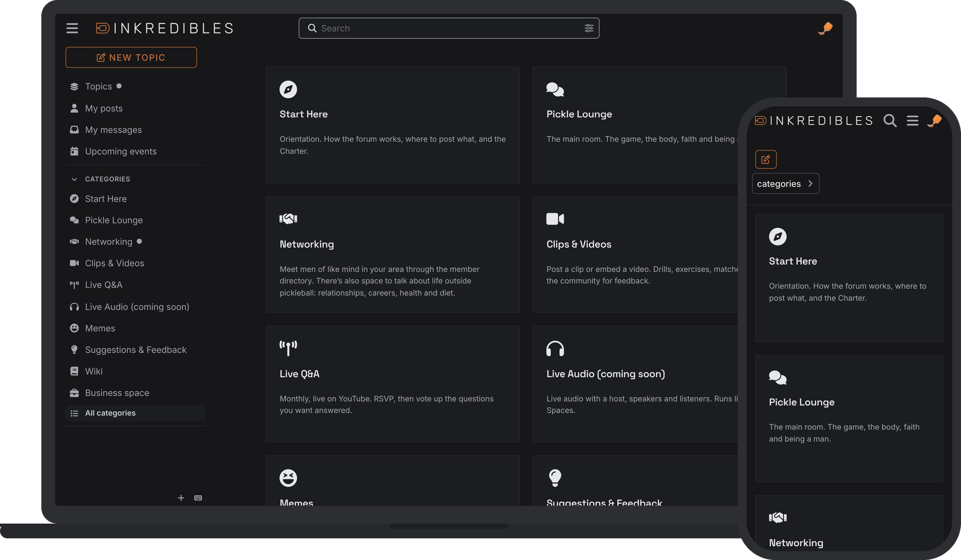The width and height of the screenshot is (961, 560).
Task: Click laughing face icon on Memes card
Action: 288,478
